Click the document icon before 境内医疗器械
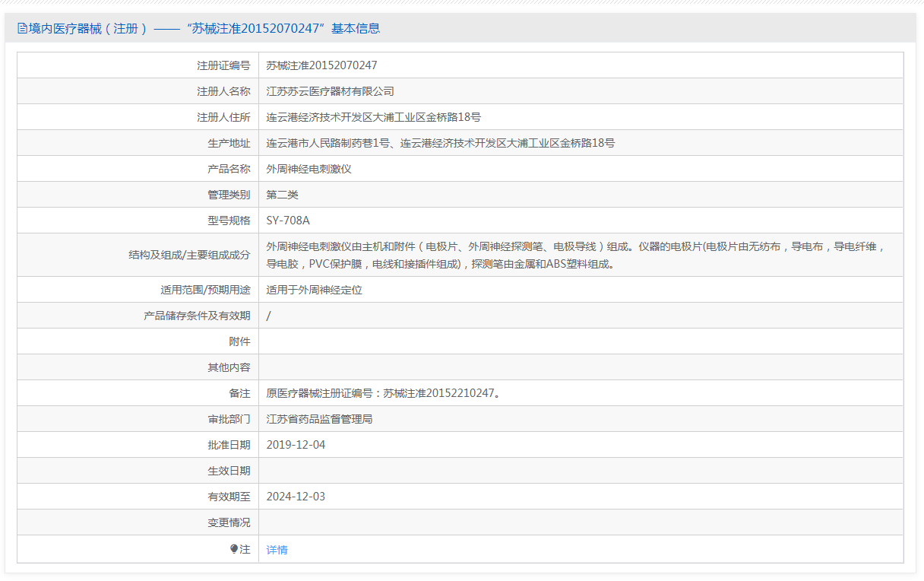Image resolution: width=924 pixels, height=581 pixels. click(x=22, y=29)
